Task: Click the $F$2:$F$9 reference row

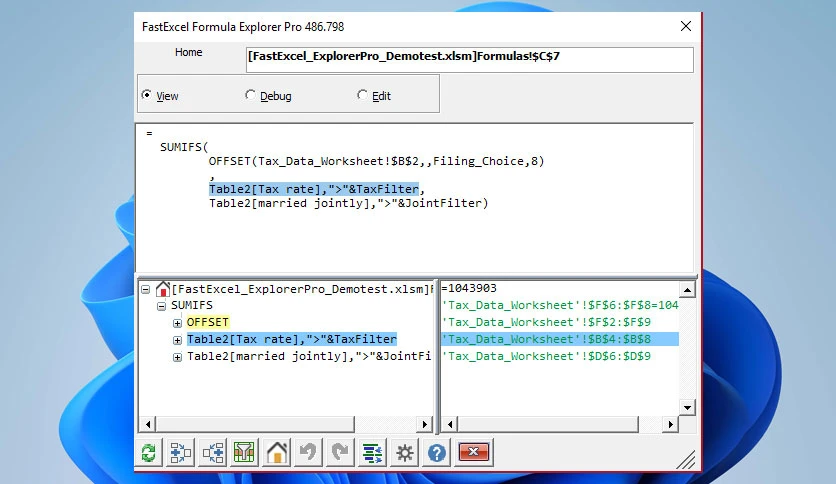Action: [x=546, y=322]
